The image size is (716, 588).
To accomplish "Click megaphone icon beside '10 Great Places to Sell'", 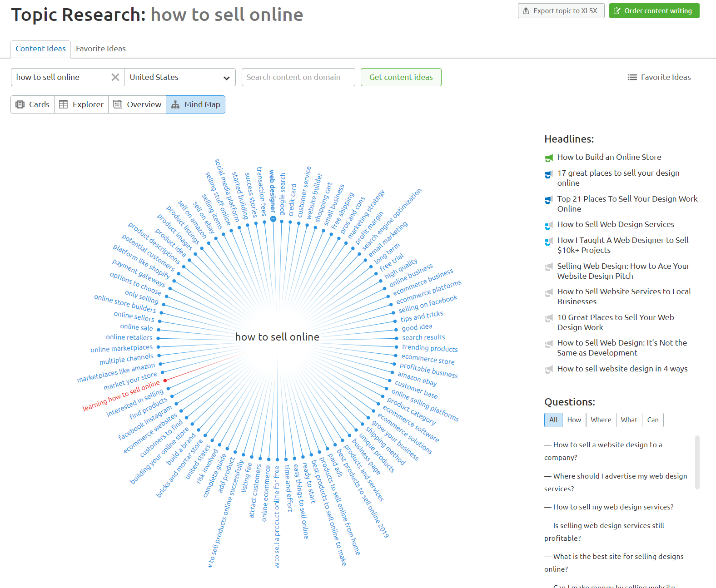I will point(549,318).
